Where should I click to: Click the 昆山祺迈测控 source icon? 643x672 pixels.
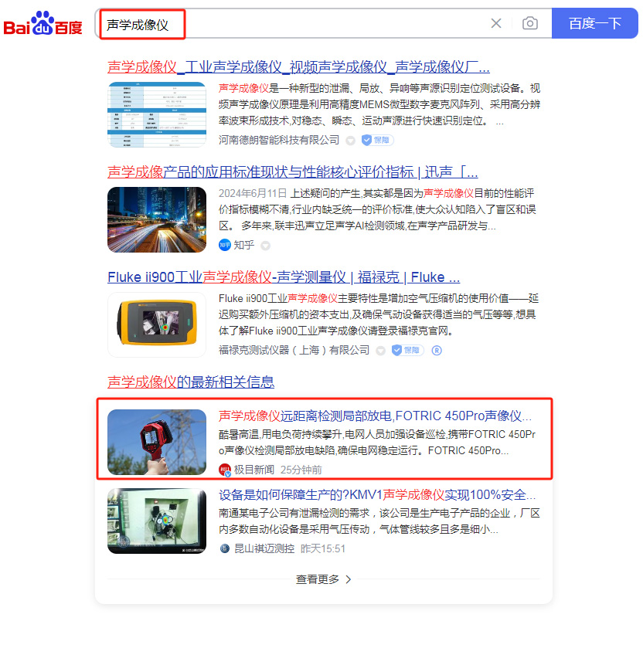(x=225, y=548)
